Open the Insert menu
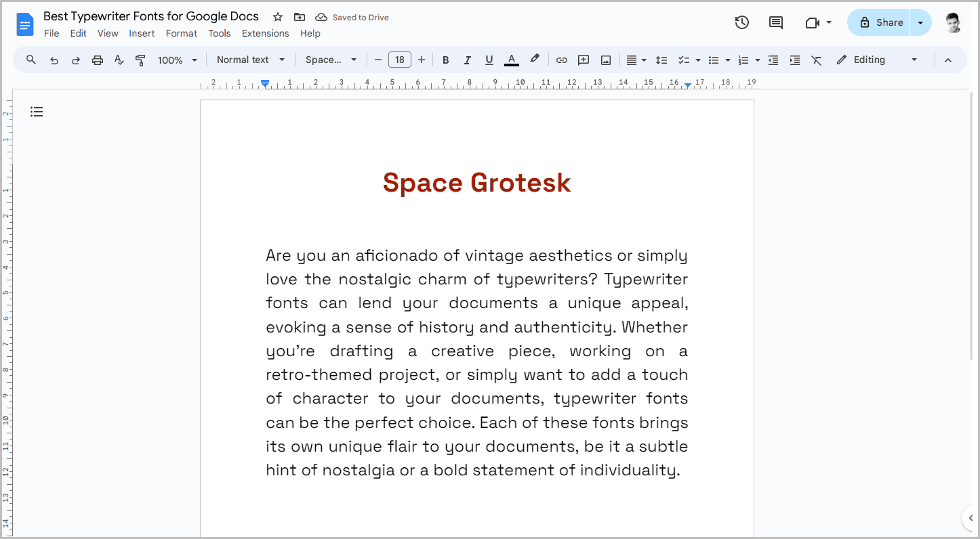 [x=142, y=33]
